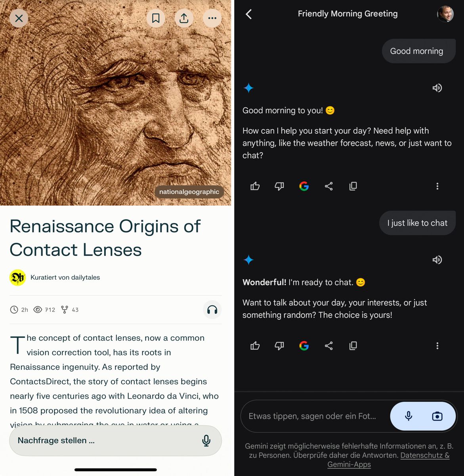Go back from the Friendly Morning Greeting chat

(249, 14)
